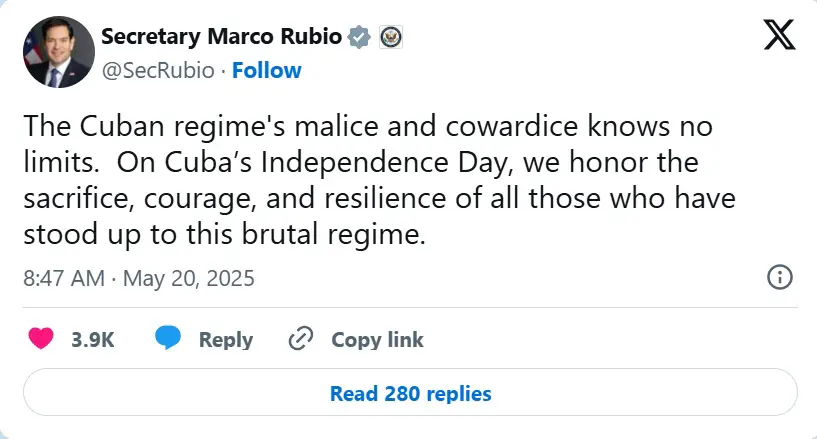Open the @SecRubio handle link
Viewport: 817px width, 439px height.
pyautogui.click(x=158, y=70)
